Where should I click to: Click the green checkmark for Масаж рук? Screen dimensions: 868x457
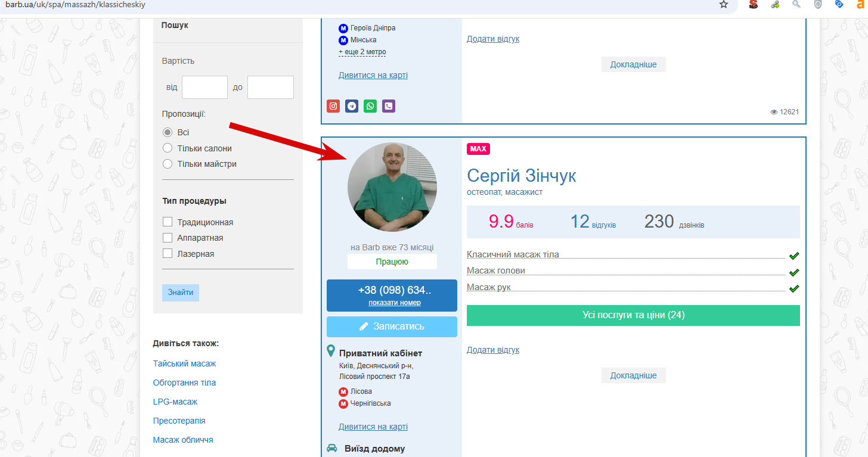coord(793,288)
